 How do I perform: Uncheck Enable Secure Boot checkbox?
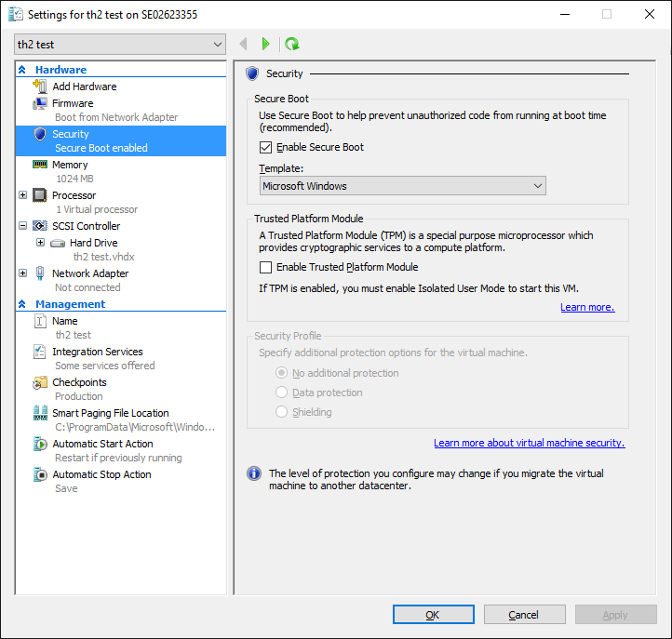265,147
